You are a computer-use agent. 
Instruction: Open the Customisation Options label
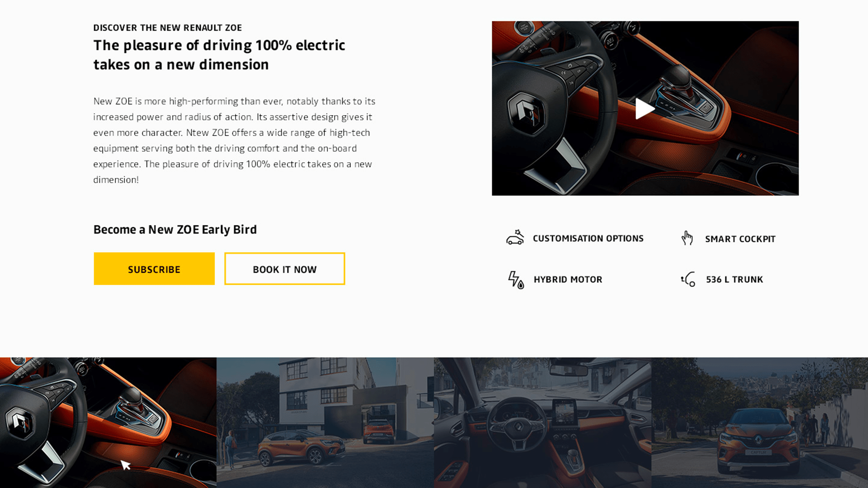588,239
